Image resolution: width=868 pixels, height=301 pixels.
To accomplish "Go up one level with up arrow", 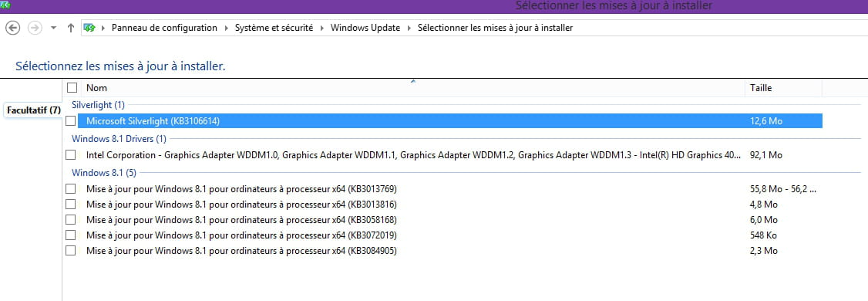I will point(70,28).
